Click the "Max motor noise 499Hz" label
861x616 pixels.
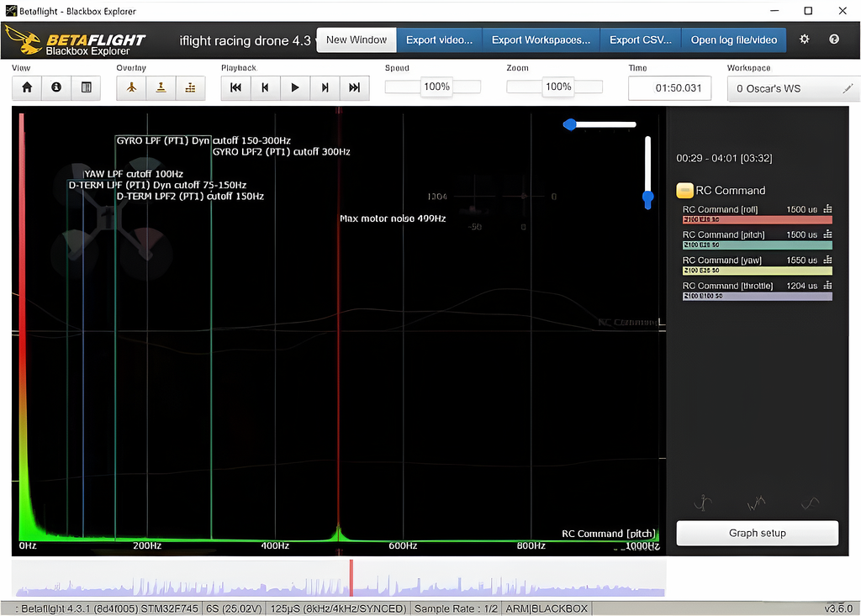coord(393,218)
